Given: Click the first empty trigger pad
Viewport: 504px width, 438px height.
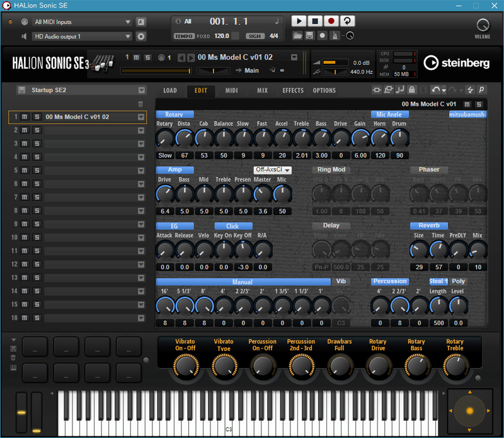Looking at the screenshot, I should 35,347.
